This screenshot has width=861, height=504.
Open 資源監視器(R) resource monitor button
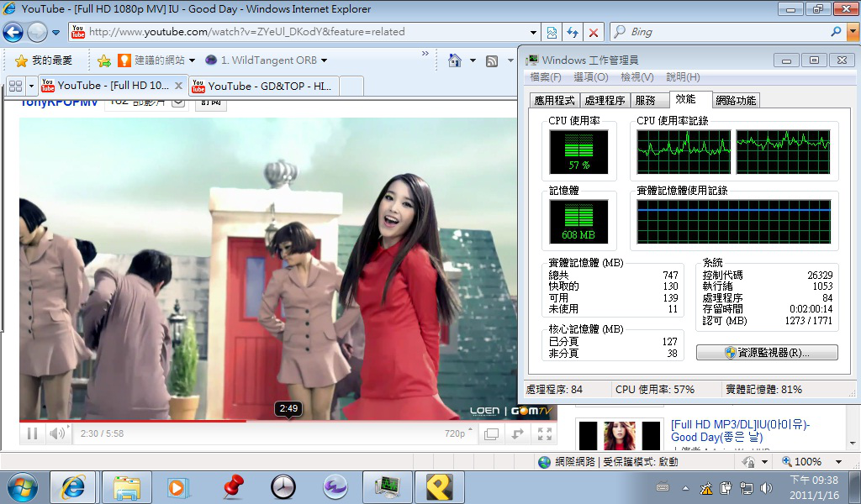[767, 353]
